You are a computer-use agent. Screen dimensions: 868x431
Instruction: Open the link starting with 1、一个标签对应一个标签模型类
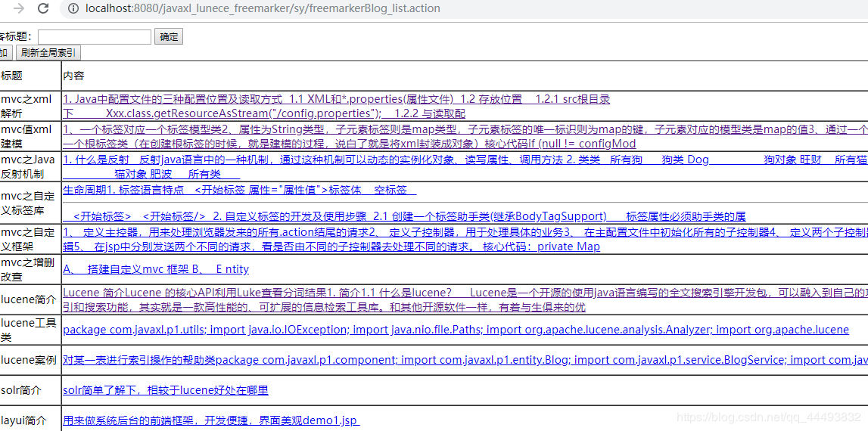tap(454, 129)
